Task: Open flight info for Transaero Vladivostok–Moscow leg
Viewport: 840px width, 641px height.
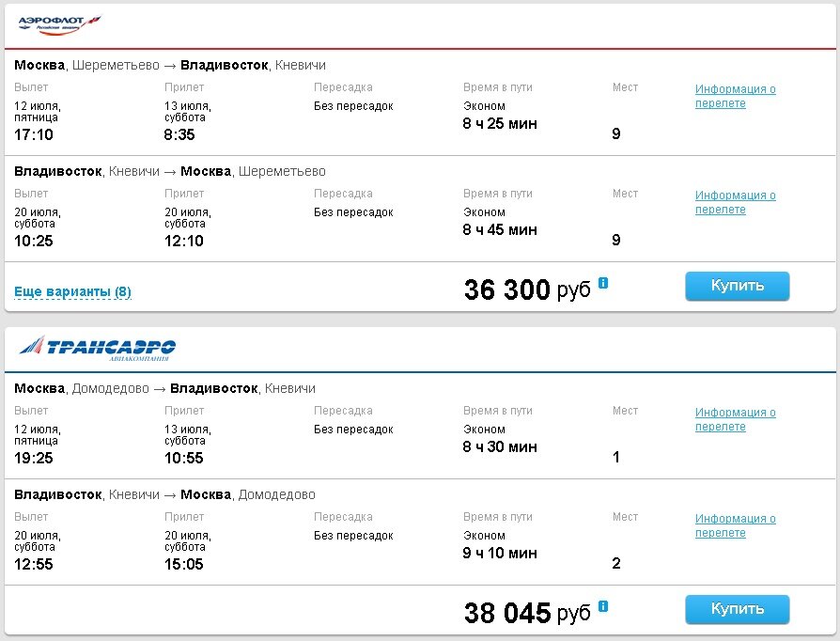Action: (735, 525)
